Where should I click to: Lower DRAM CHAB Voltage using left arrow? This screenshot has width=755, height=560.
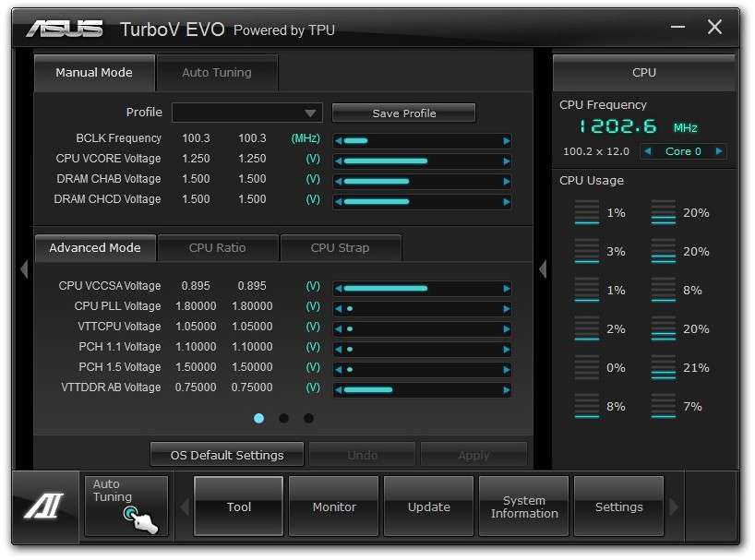[339, 182]
